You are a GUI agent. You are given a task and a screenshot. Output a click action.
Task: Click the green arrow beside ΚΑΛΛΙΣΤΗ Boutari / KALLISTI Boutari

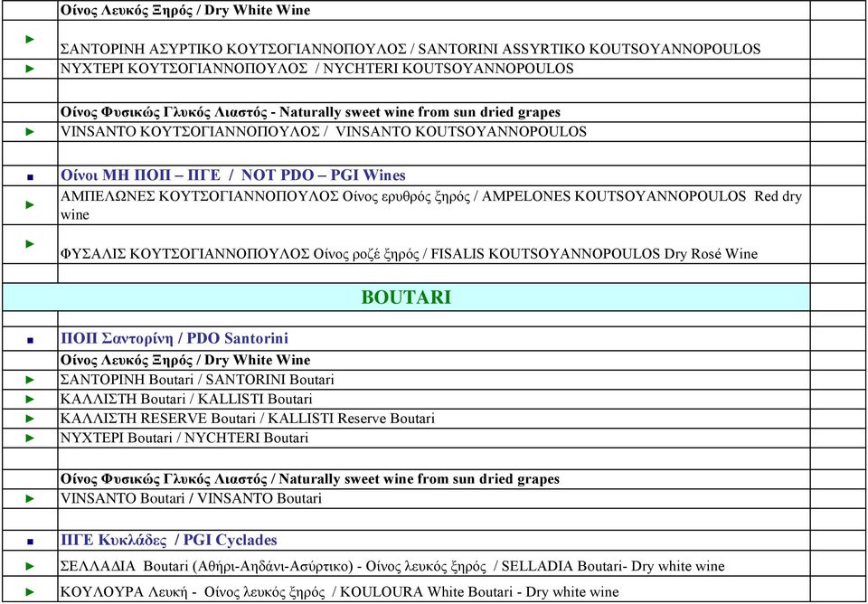[30, 399]
